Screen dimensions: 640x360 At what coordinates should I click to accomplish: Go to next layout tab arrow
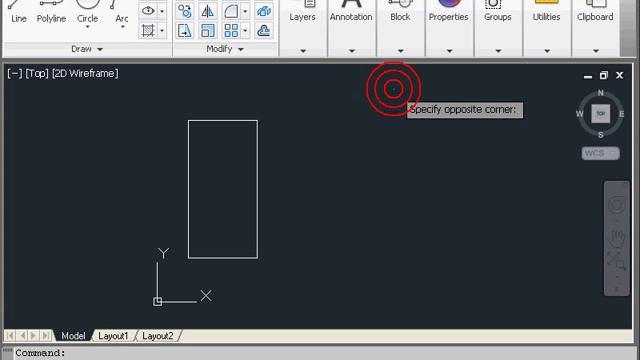(x=34, y=336)
